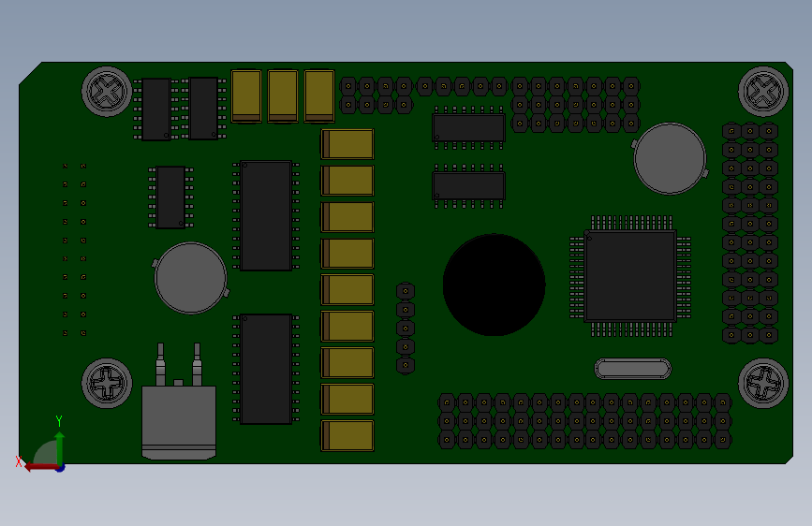
Task: Select the gray round component above the regulator
Action: [x=190, y=278]
